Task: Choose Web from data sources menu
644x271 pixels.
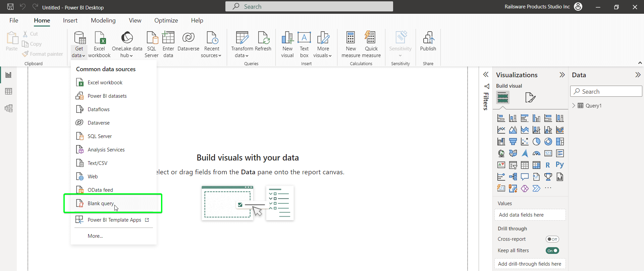Action: tap(113, 177)
